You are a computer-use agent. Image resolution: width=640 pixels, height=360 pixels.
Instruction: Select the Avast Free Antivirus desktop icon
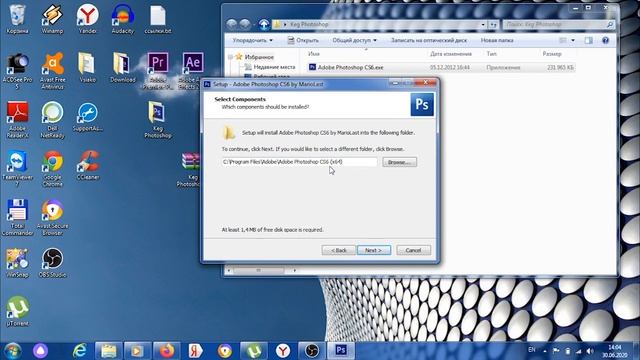(x=52, y=71)
